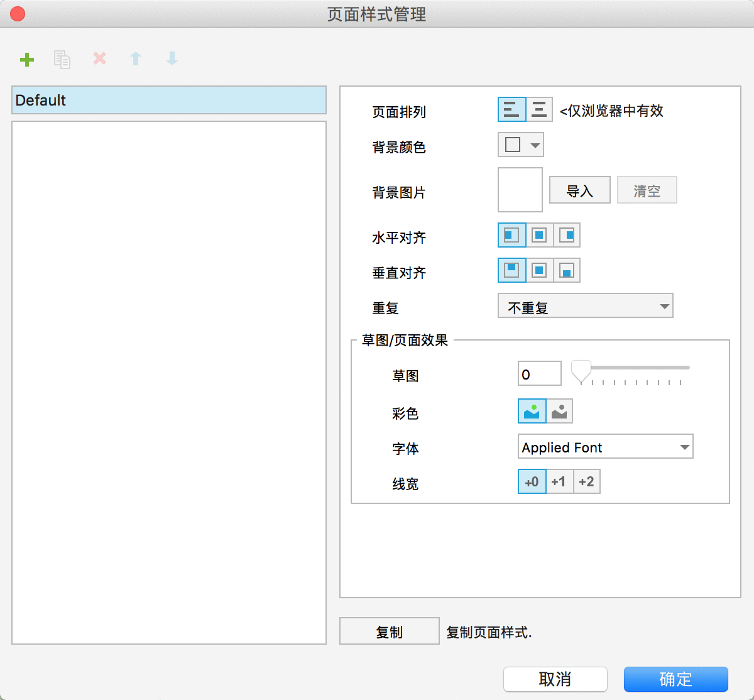Screen dimensions: 754x700
Task: Close the 页面样式管理 dialog with the red button
Action: (x=18, y=14)
